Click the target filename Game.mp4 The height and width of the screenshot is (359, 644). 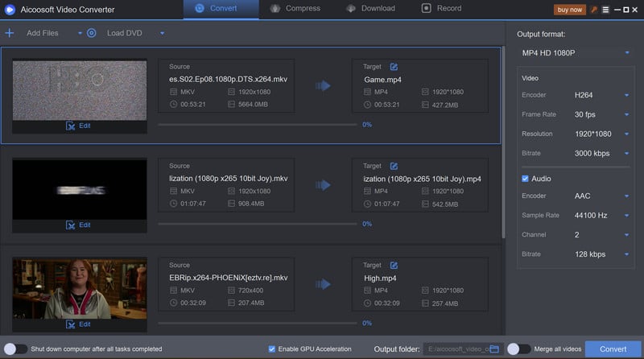pyautogui.click(x=382, y=80)
